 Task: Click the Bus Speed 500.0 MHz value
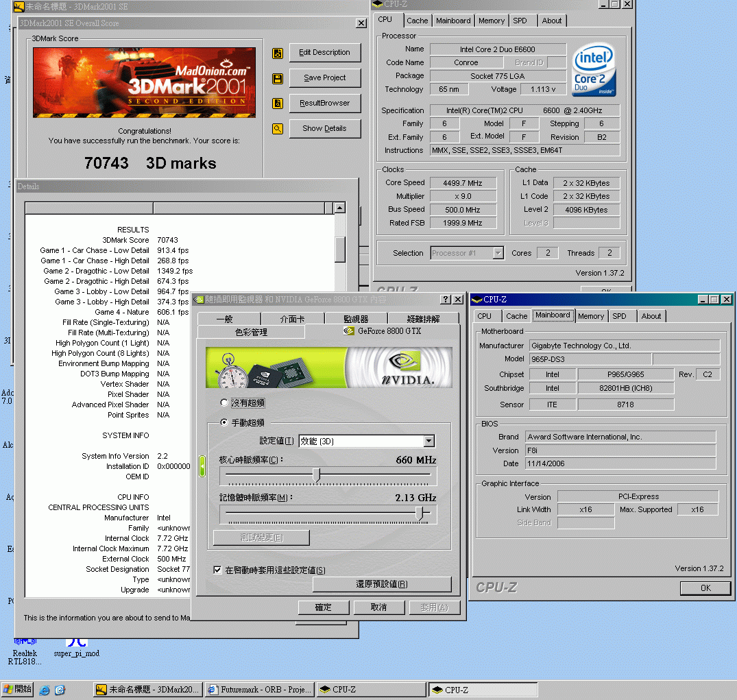463,210
